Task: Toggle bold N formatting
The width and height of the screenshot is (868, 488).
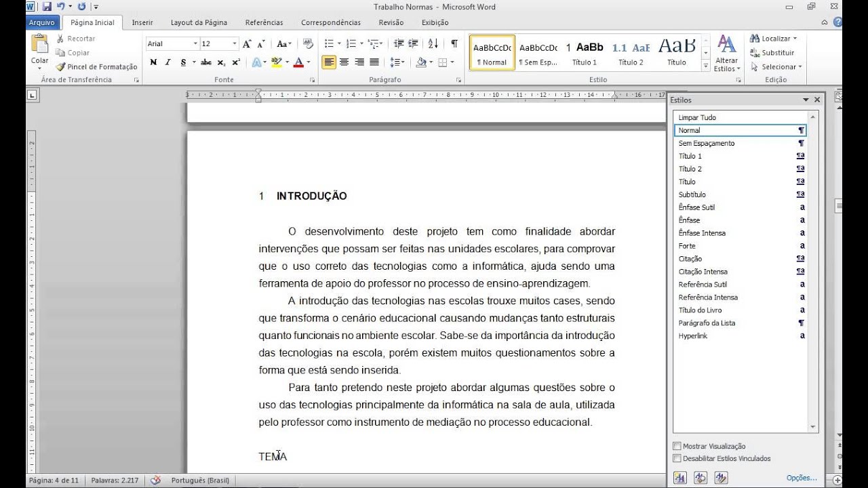Action: click(153, 62)
